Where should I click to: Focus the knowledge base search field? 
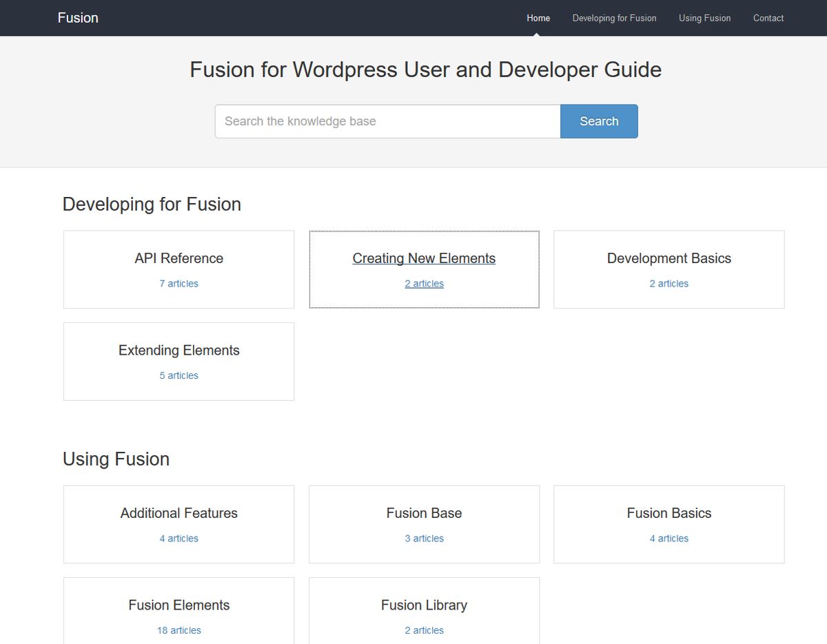point(388,121)
